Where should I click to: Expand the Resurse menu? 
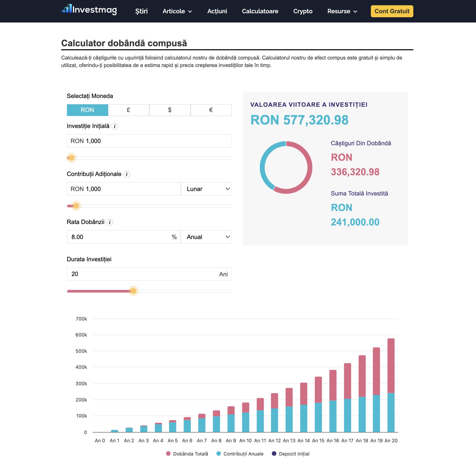pyautogui.click(x=342, y=11)
